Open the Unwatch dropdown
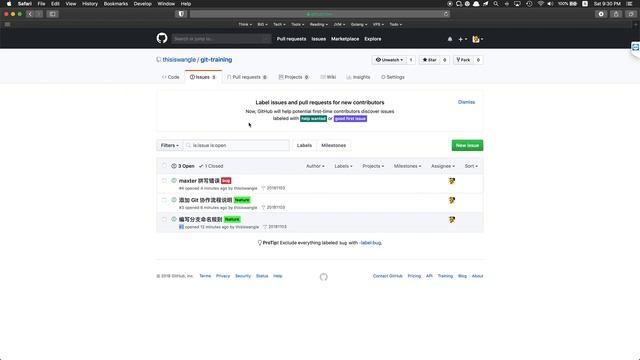This screenshot has width=640, height=360. tap(389, 60)
